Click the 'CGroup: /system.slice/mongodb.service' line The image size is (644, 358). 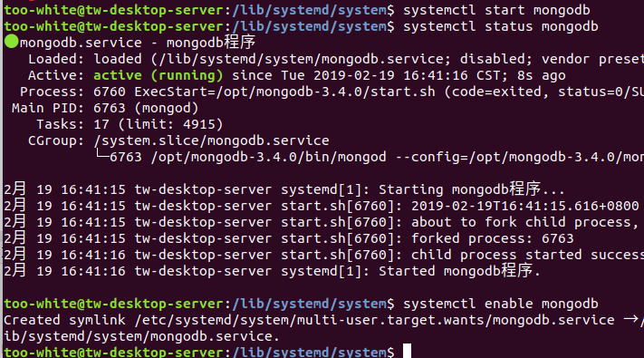(x=178, y=140)
